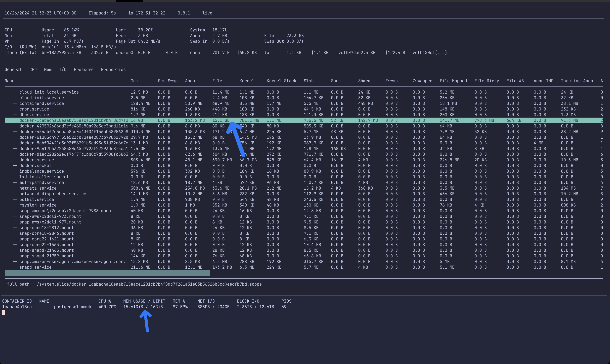Select the active Mem tab

(48, 69)
